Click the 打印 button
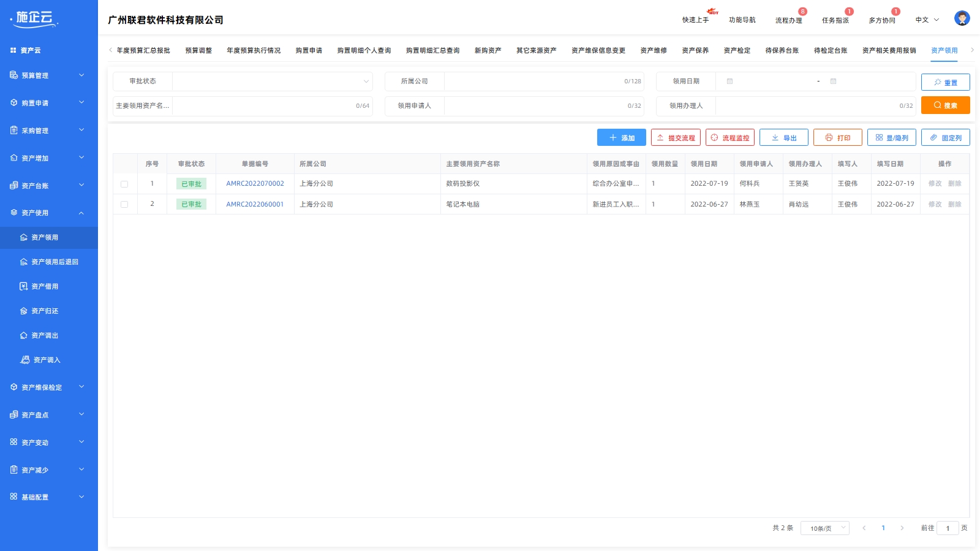The height and width of the screenshot is (551, 980). pos(837,137)
